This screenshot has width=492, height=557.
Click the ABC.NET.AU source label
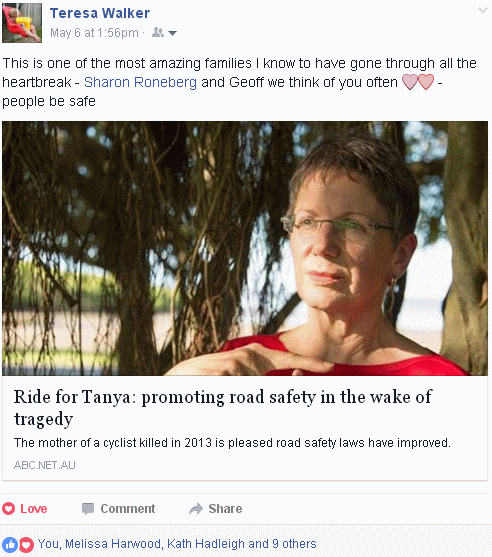44,465
